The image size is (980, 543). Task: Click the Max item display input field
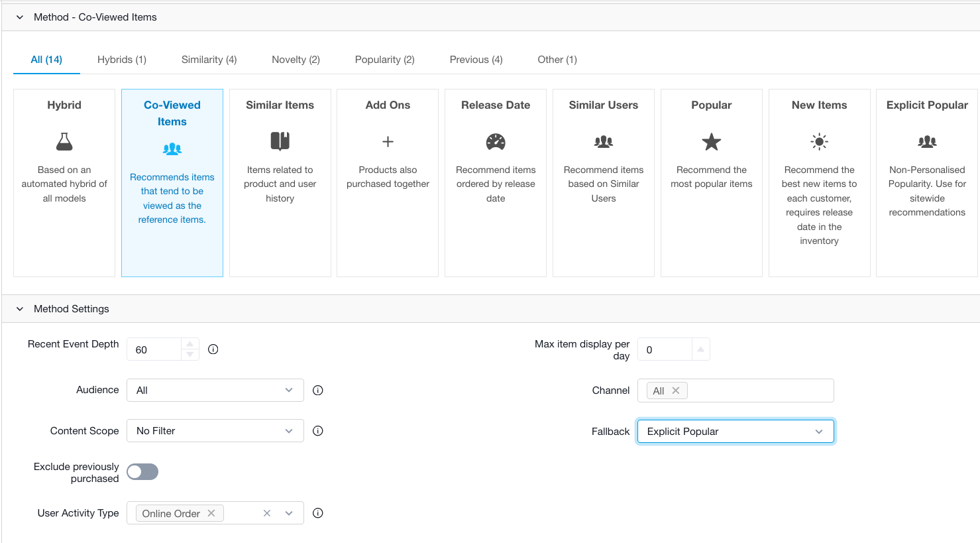665,349
